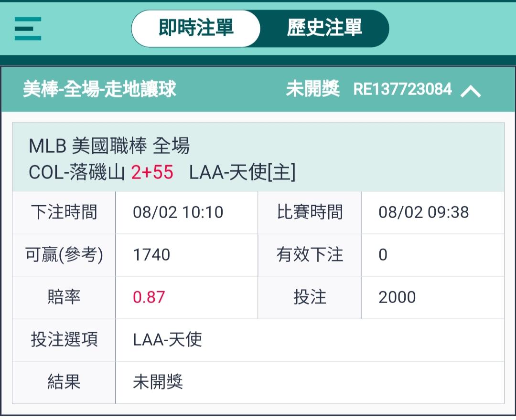Click the 美棒-全場-走地讓球 header title
The image size is (516, 420).
pyautogui.click(x=99, y=89)
